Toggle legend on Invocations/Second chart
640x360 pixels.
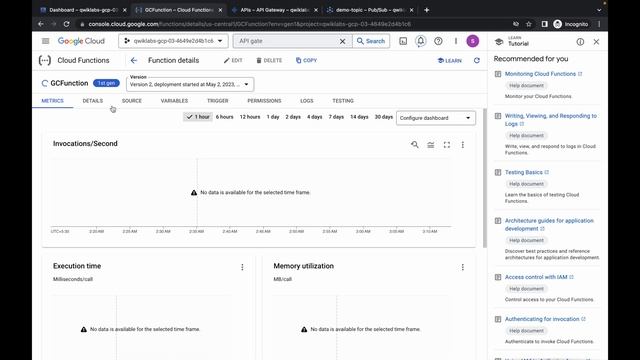(431, 144)
